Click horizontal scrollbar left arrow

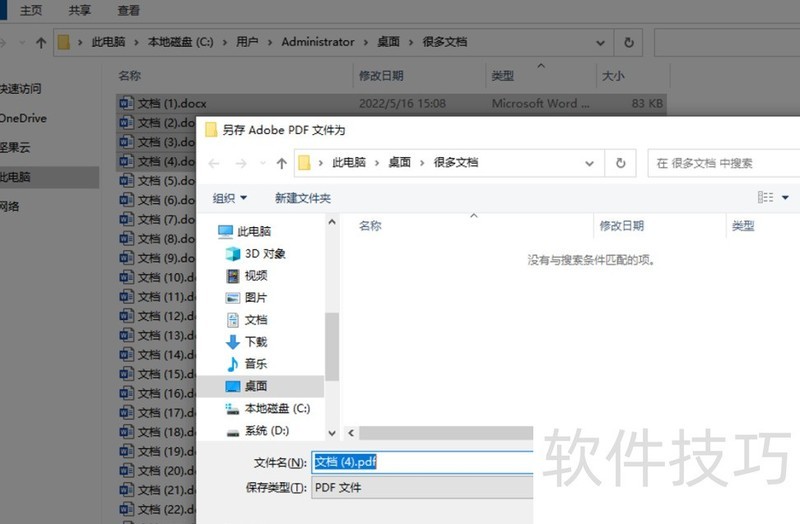point(351,433)
